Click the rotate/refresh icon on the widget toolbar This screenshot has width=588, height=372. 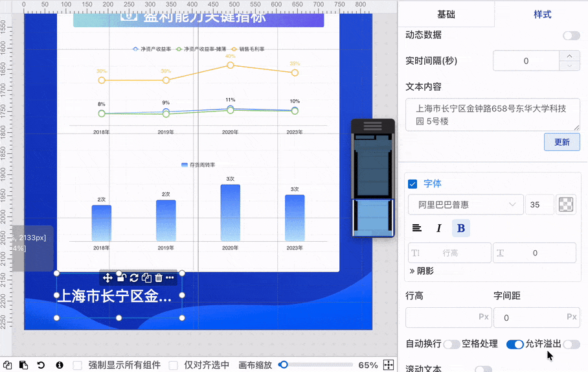click(134, 278)
